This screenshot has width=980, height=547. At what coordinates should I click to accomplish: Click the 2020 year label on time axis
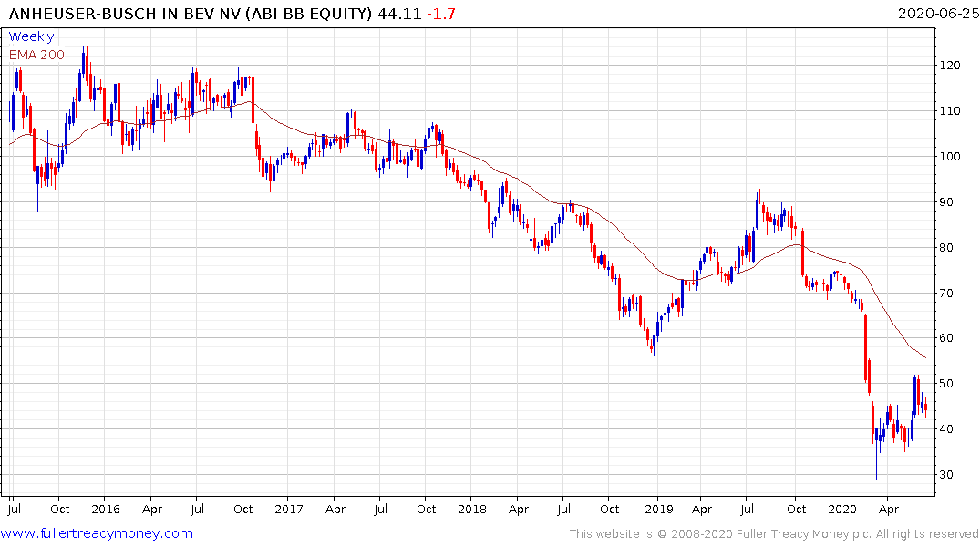[841, 509]
